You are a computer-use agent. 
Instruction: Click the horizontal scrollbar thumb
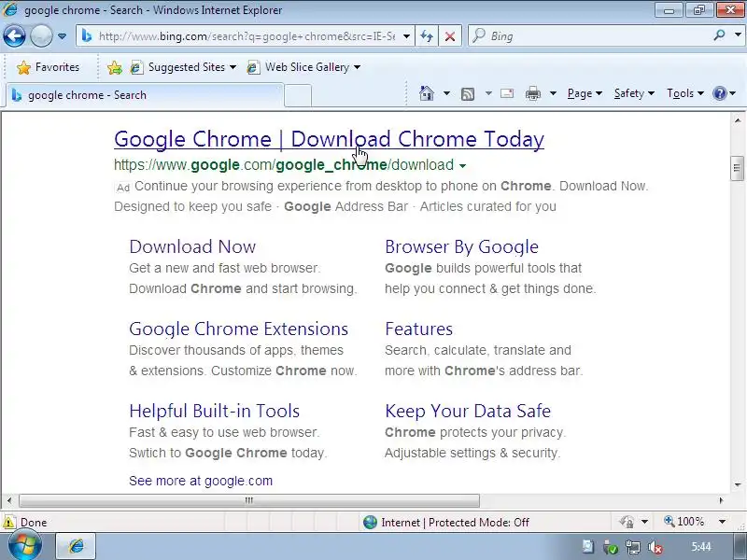(x=249, y=500)
